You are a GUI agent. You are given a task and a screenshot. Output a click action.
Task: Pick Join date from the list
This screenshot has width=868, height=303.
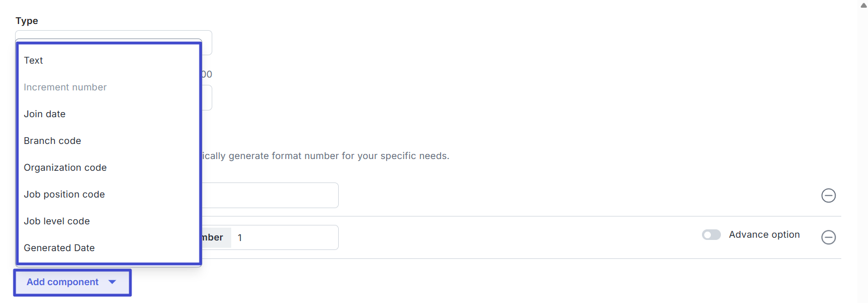click(45, 114)
